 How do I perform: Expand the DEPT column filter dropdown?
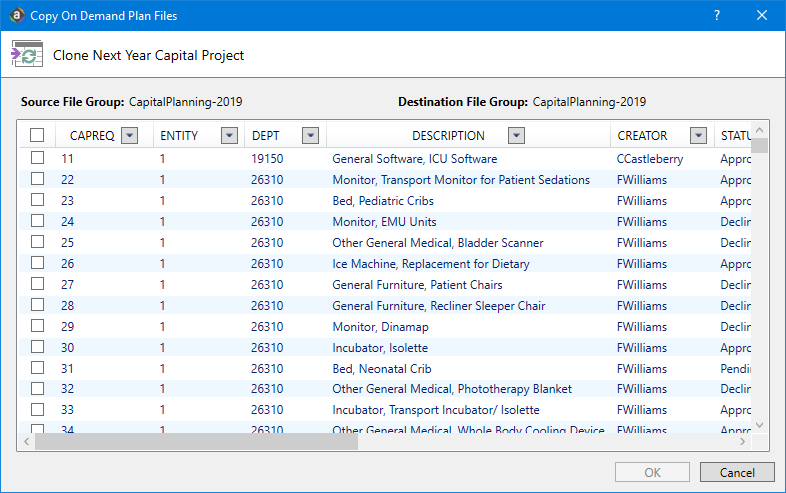[310, 136]
